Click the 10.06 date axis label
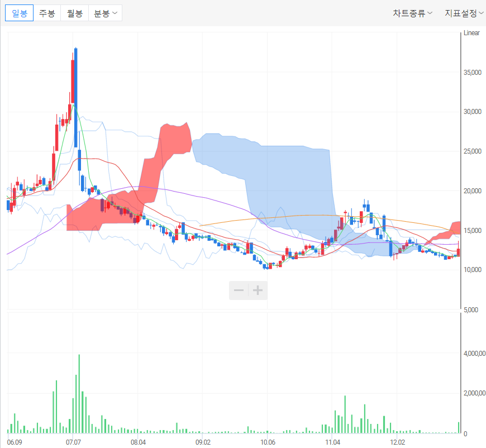 click(x=268, y=442)
